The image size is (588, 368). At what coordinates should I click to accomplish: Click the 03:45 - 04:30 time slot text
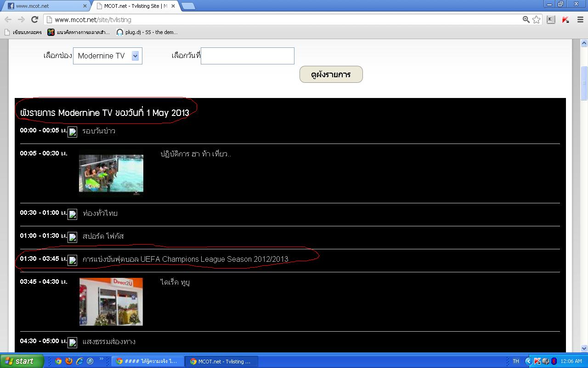44,282
